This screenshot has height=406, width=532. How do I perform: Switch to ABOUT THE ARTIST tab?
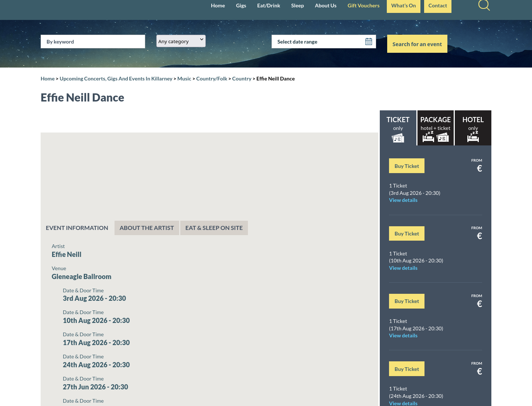(147, 228)
